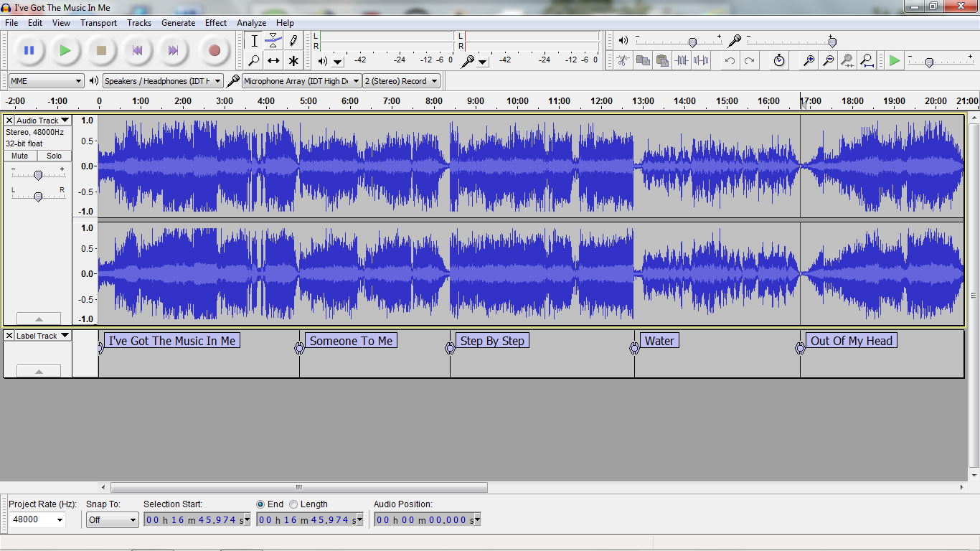The width and height of the screenshot is (980, 551).
Task: Open the MME audio host dropdown
Action: [x=47, y=81]
